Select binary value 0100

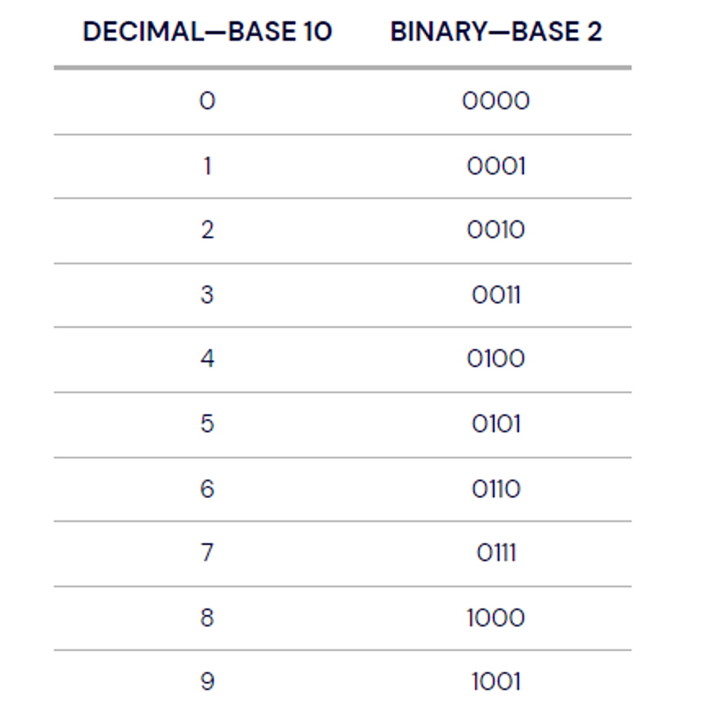[496, 359]
